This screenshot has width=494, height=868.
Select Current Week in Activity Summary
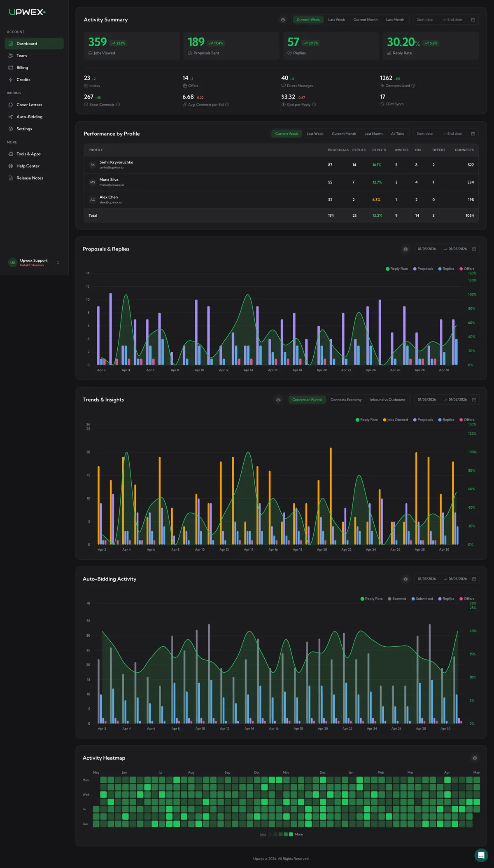pos(308,19)
